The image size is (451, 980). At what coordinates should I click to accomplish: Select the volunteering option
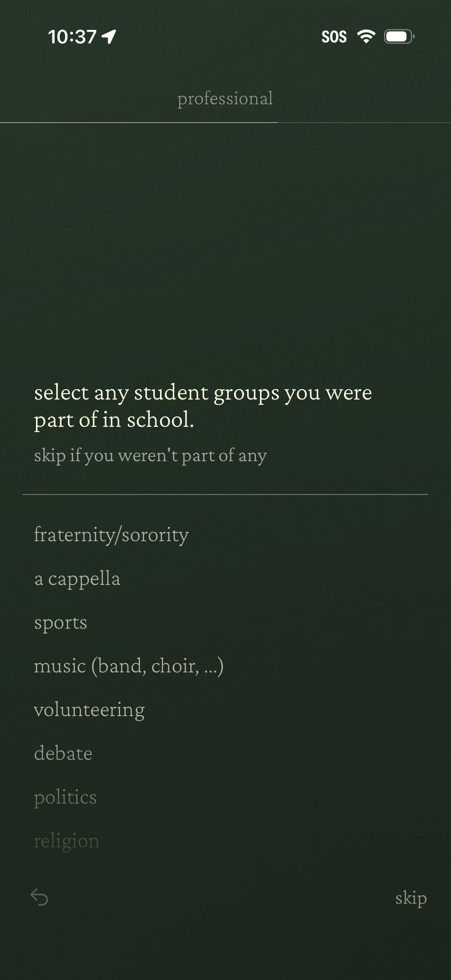click(89, 710)
